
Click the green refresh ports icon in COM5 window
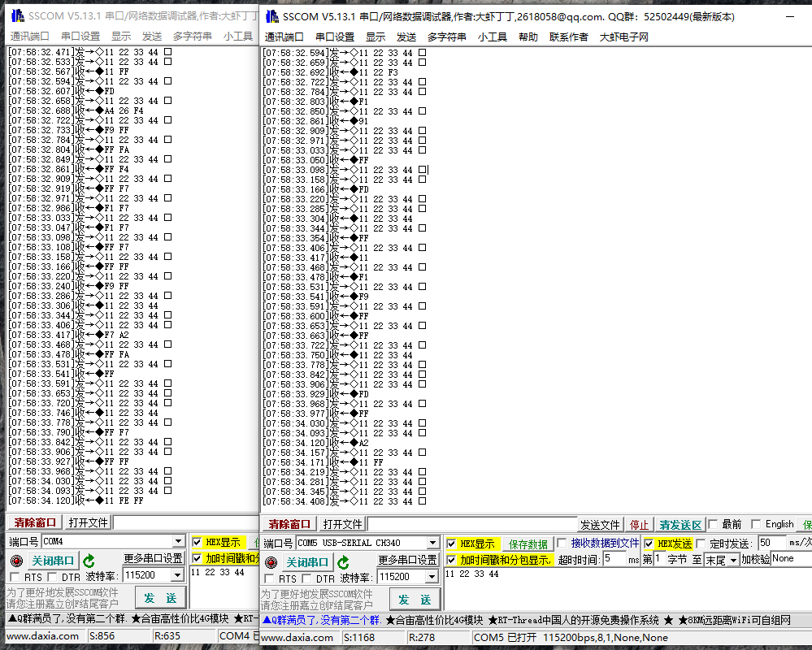pos(343,562)
